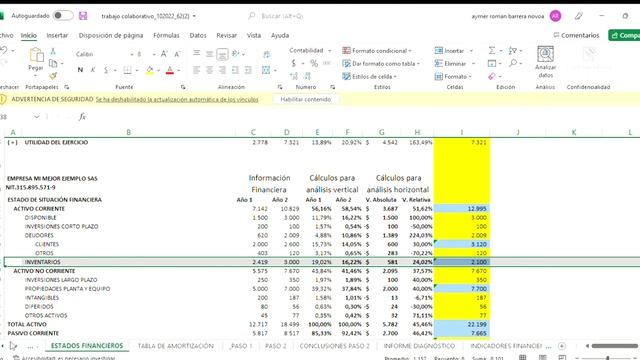Toggle italic K formatting
The width and height of the screenshot is (640, 360).
(93, 70)
